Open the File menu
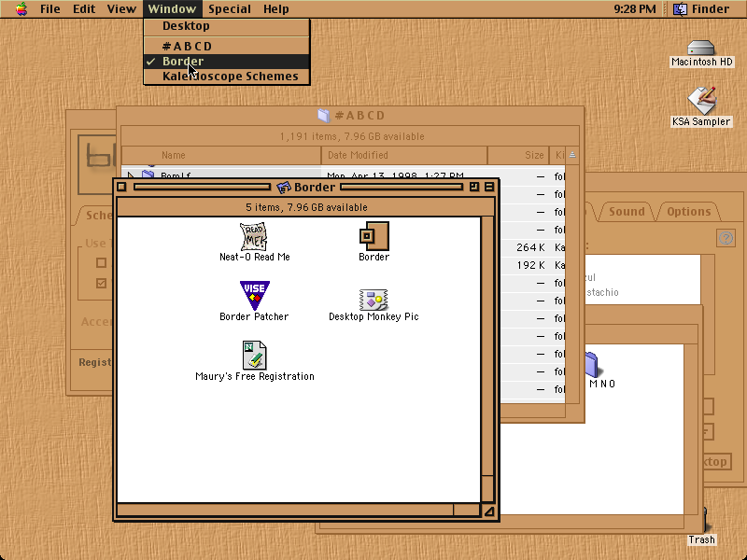747x560 pixels. tap(50, 9)
